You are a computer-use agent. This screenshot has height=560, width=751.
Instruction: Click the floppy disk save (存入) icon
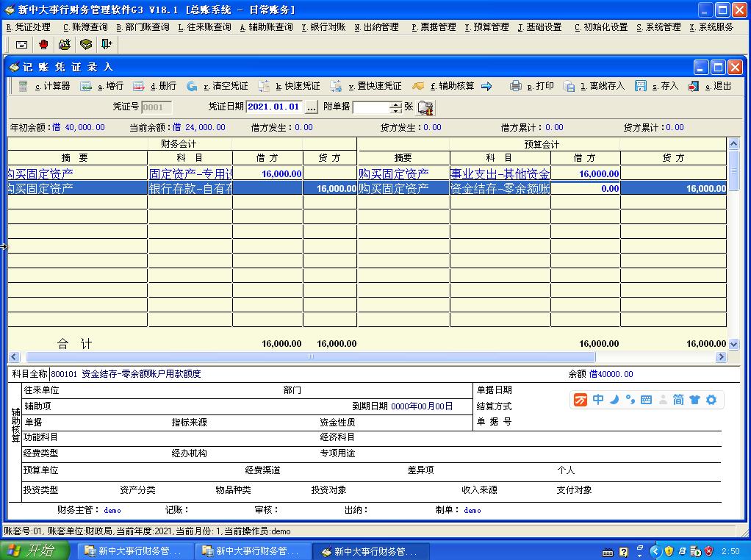click(x=640, y=86)
